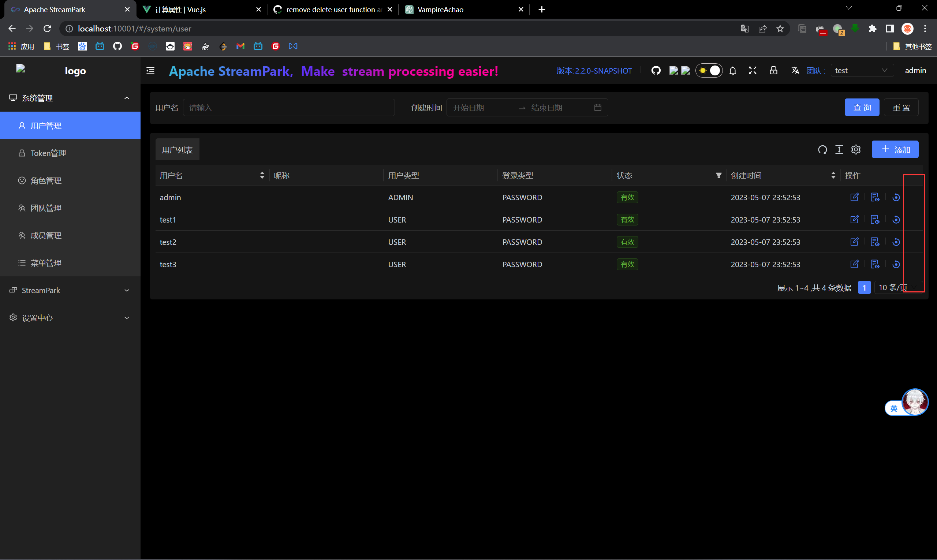Toggle dark/light theme switch
The height and width of the screenshot is (560, 937).
pyautogui.click(x=709, y=71)
